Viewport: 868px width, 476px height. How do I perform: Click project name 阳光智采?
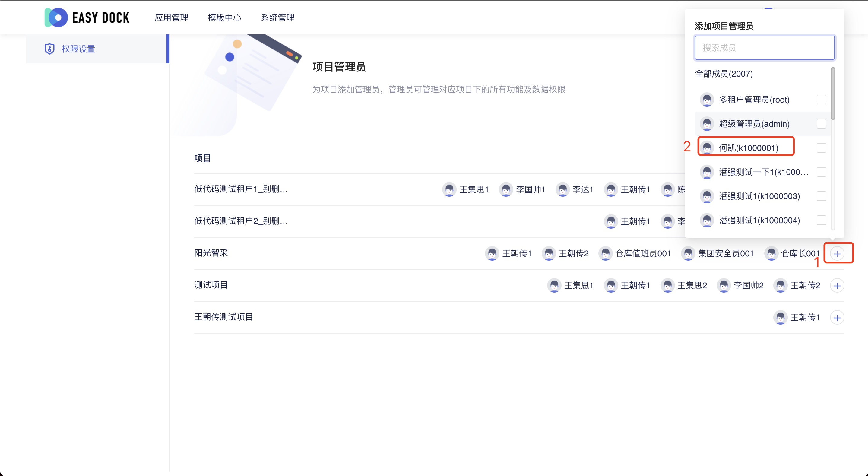[x=211, y=253]
